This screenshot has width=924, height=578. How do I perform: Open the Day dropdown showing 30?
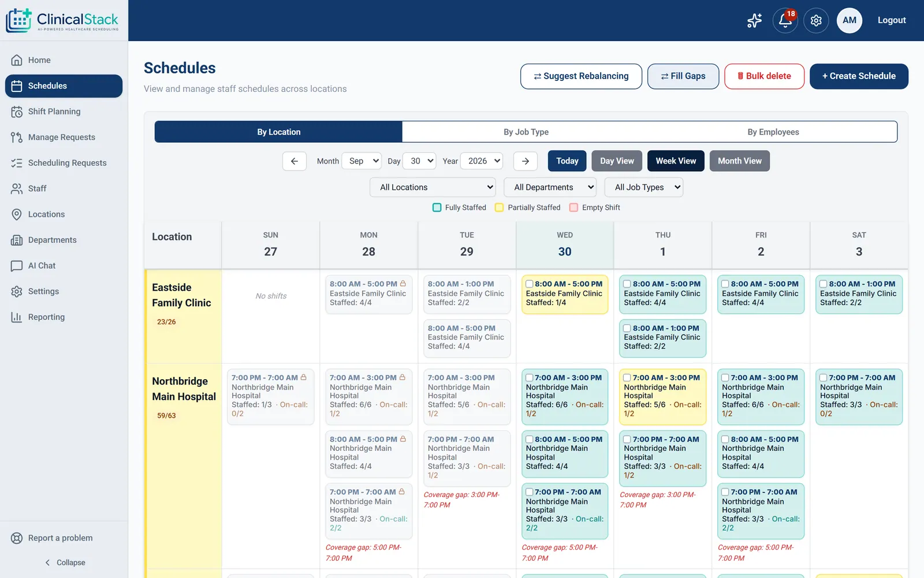419,161
